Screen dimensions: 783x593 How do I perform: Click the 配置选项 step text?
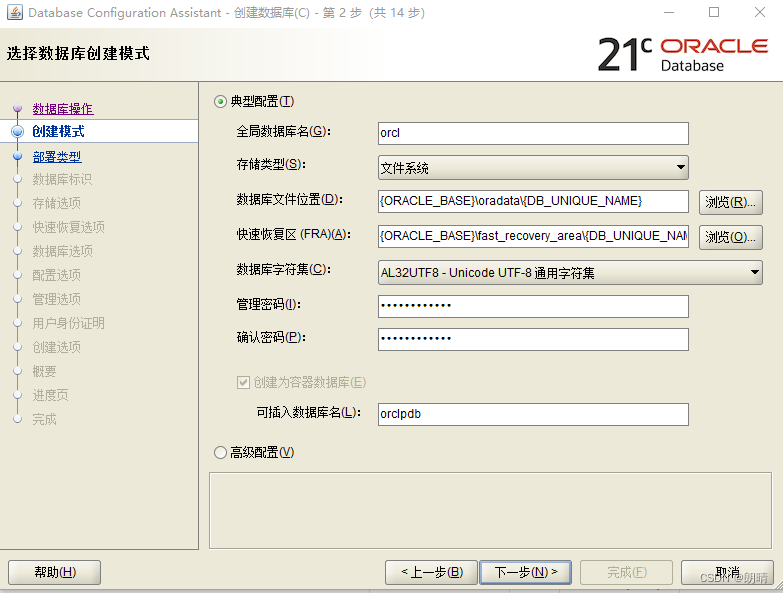click(56, 275)
